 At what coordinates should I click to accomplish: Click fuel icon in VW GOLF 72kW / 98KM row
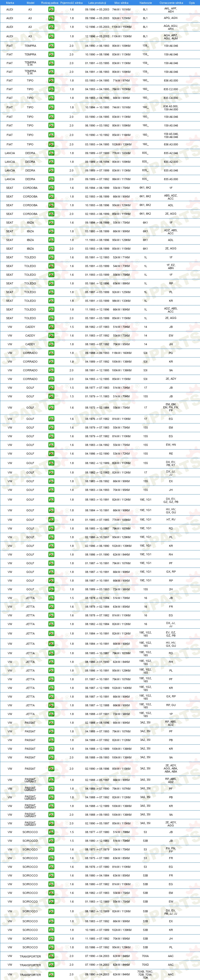pyautogui.click(x=51, y=589)
